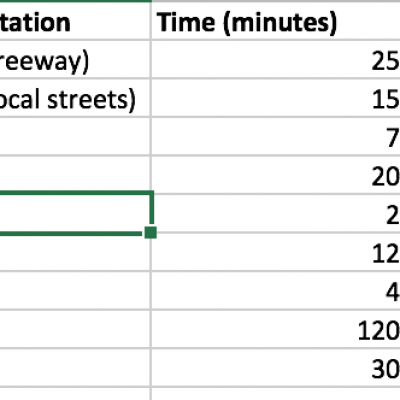
Task: Select the cell containing 25
Action: [x=276, y=59]
